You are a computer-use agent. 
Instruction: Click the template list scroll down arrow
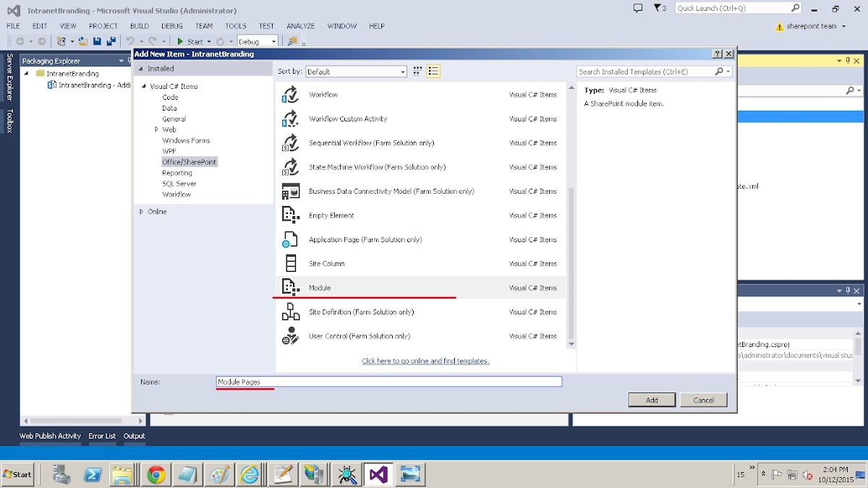571,344
